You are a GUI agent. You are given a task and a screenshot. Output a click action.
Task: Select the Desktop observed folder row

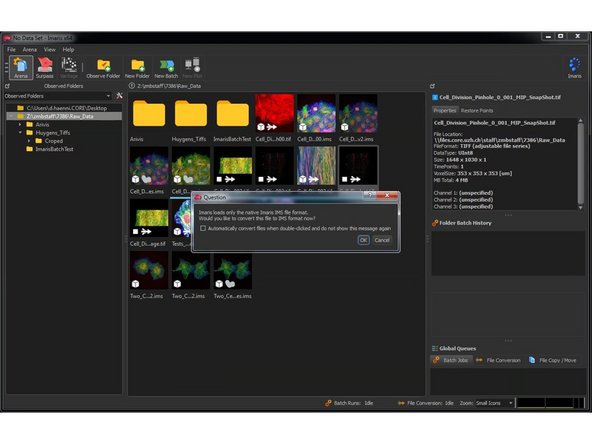tap(64, 108)
